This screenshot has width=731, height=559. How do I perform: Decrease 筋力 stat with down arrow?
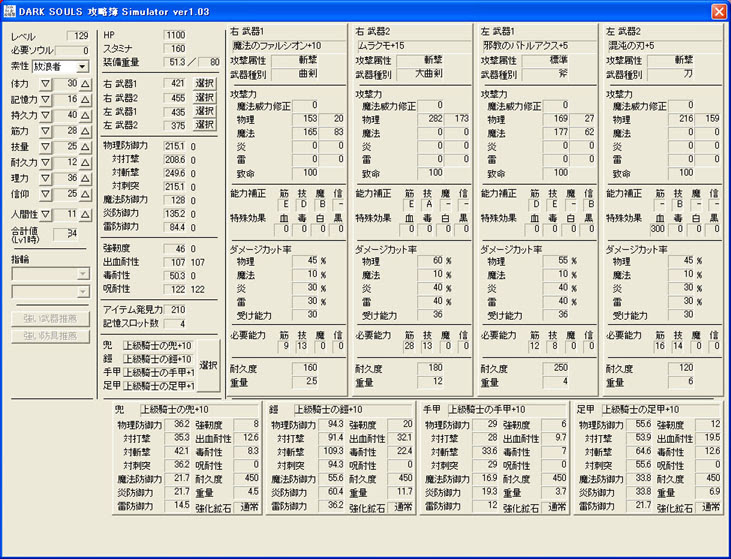[x=45, y=131]
